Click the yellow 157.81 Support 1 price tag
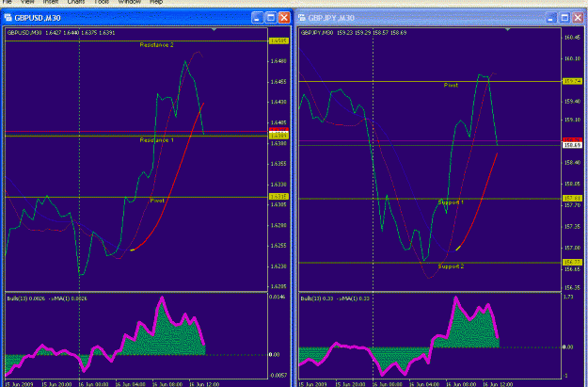 pos(572,198)
